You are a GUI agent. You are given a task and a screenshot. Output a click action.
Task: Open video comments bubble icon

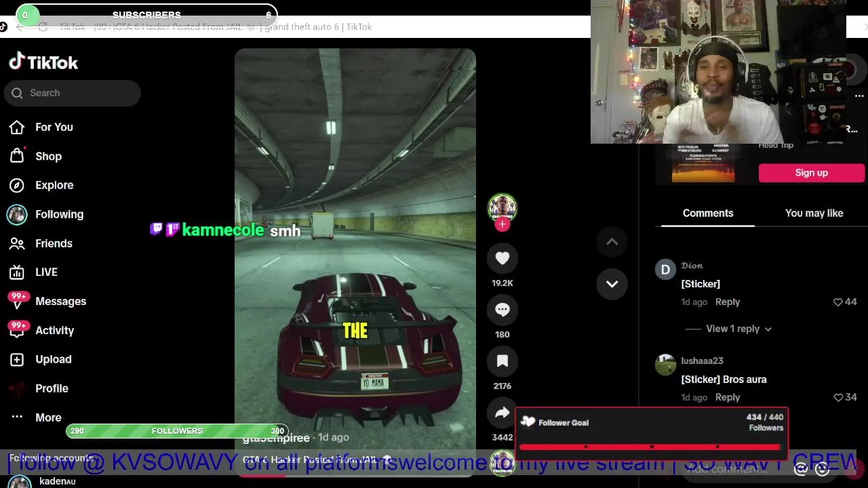tap(502, 309)
